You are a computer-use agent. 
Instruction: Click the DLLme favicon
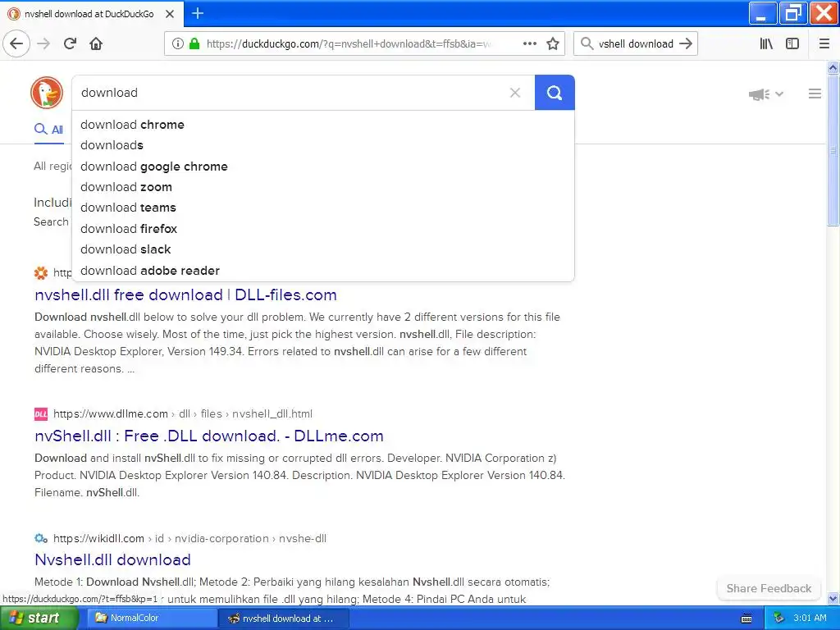coord(41,413)
